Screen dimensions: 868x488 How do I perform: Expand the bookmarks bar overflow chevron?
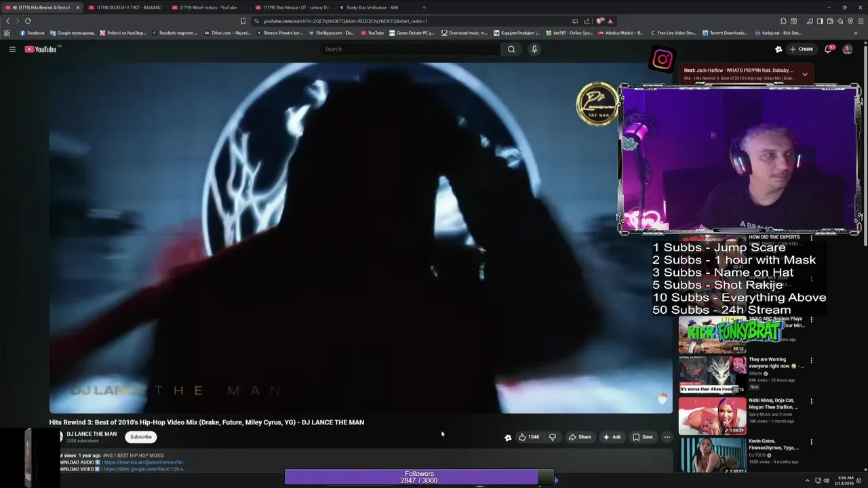tap(856, 33)
